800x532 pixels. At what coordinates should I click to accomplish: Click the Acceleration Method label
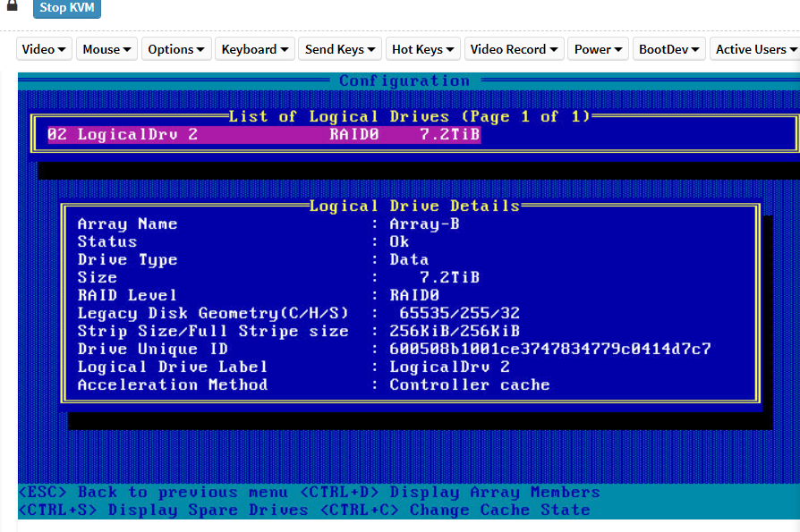(x=173, y=384)
